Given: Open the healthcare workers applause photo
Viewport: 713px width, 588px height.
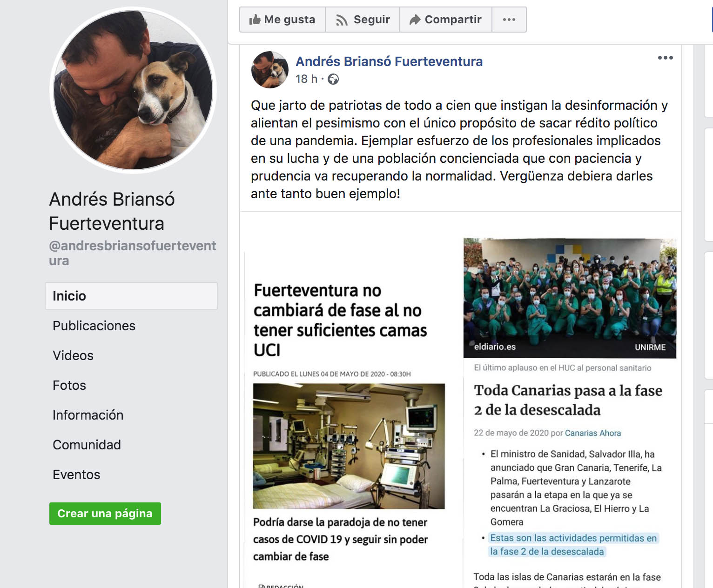Looking at the screenshot, I should pos(570,298).
